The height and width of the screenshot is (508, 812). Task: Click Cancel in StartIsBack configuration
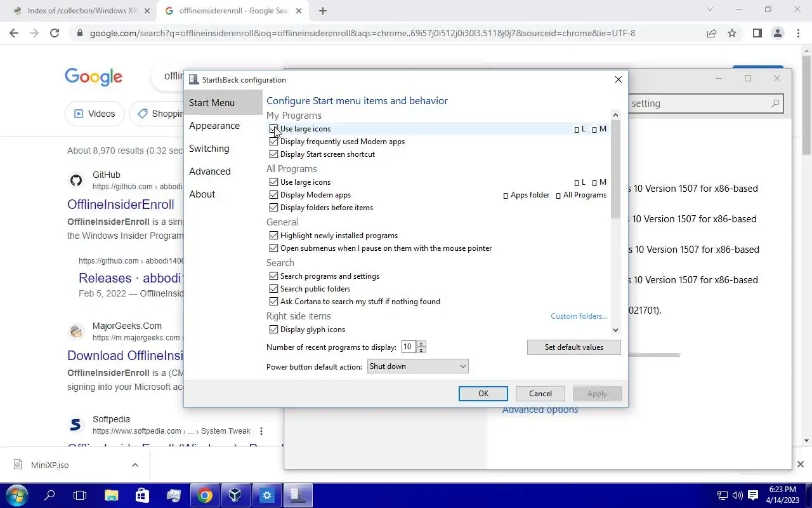tap(540, 394)
